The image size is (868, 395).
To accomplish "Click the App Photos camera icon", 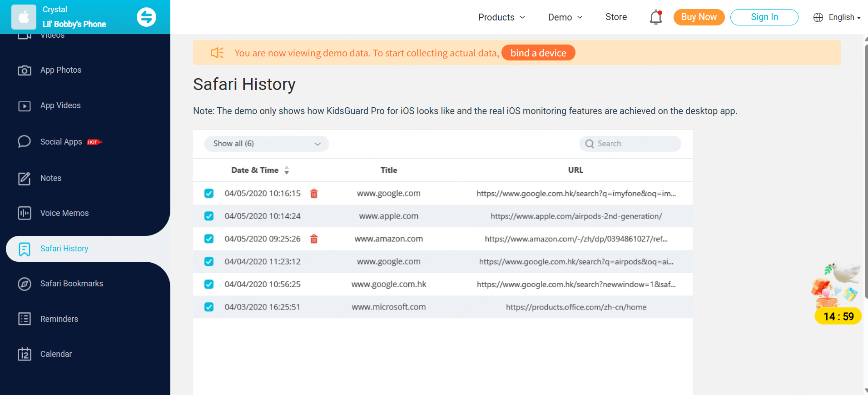I will tap(25, 70).
